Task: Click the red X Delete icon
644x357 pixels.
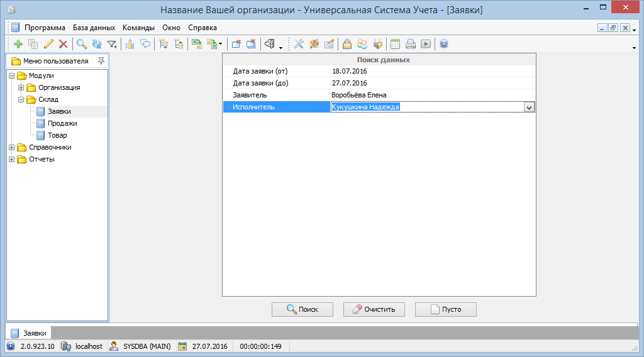Action: (63, 44)
